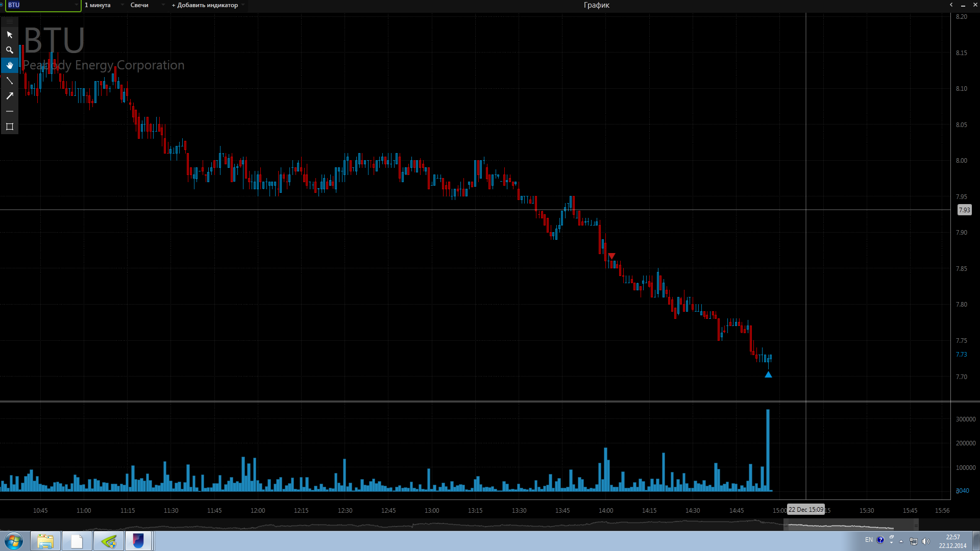Open the volume speaker tray icon

[926, 541]
